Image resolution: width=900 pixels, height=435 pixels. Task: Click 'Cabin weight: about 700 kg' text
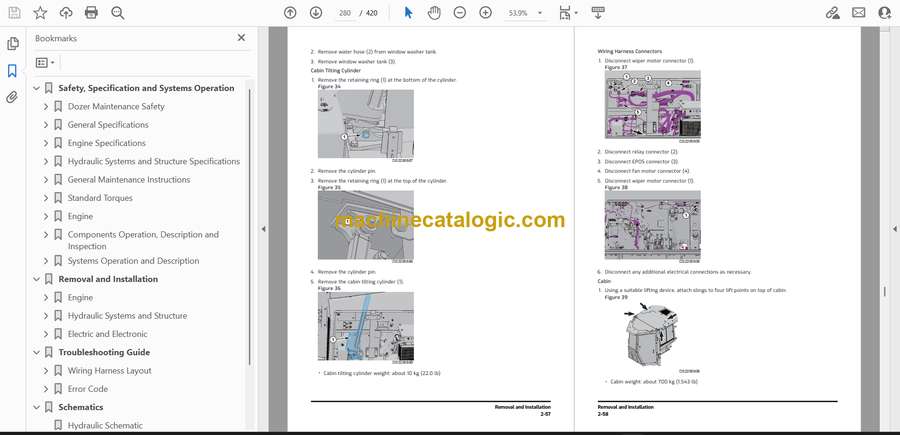click(x=654, y=382)
